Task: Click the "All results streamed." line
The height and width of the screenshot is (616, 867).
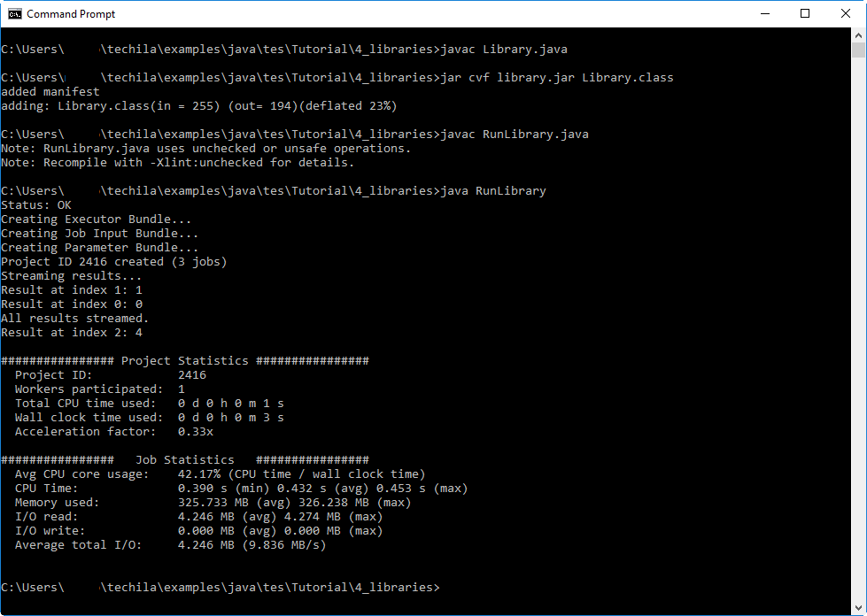Action: (x=75, y=319)
